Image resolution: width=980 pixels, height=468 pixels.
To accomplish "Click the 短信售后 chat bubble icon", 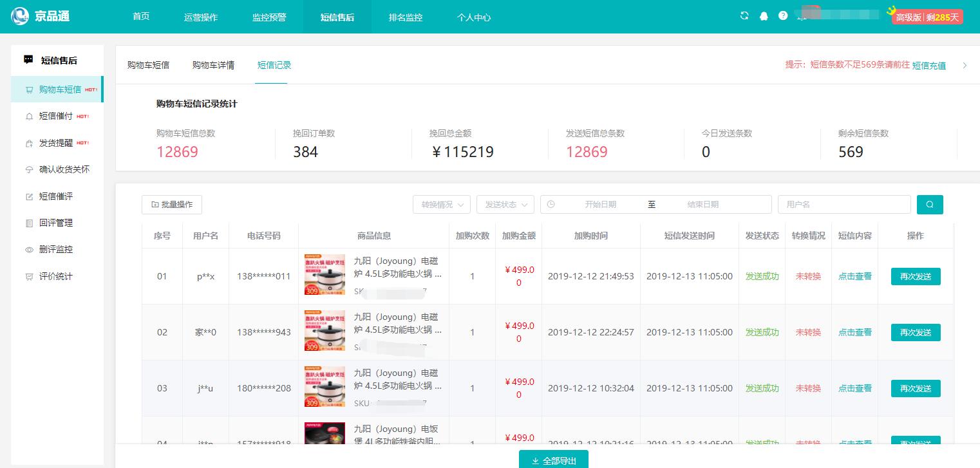I will click(28, 60).
